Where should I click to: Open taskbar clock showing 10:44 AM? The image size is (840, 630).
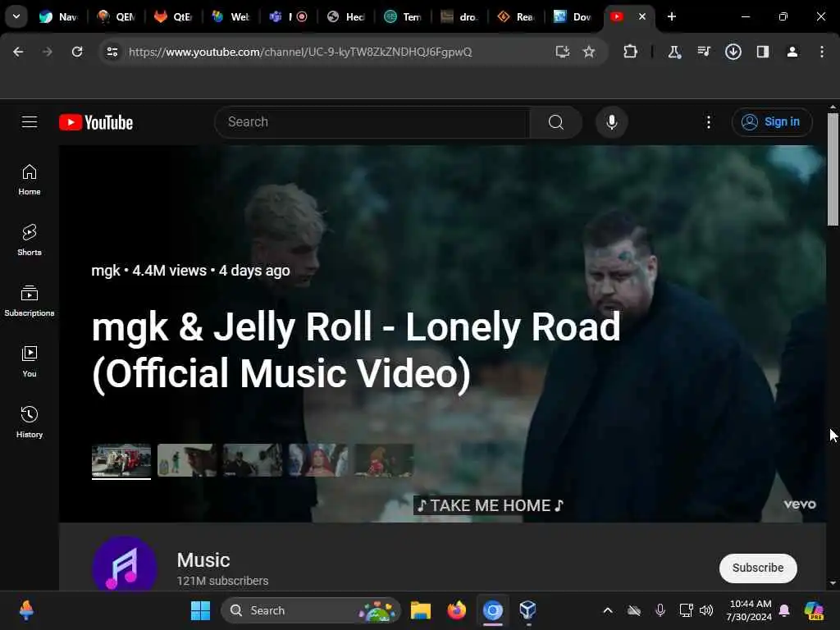point(750,610)
